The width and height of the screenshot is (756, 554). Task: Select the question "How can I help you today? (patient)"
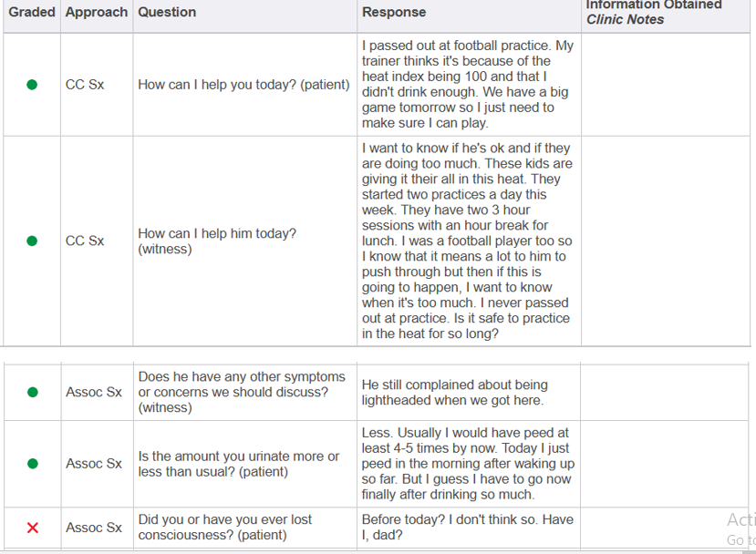tap(243, 85)
